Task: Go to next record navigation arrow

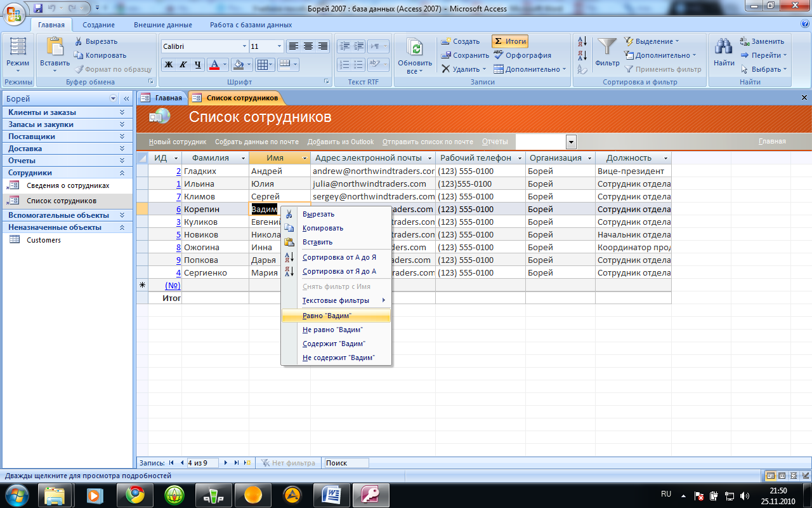Action: coord(225,463)
